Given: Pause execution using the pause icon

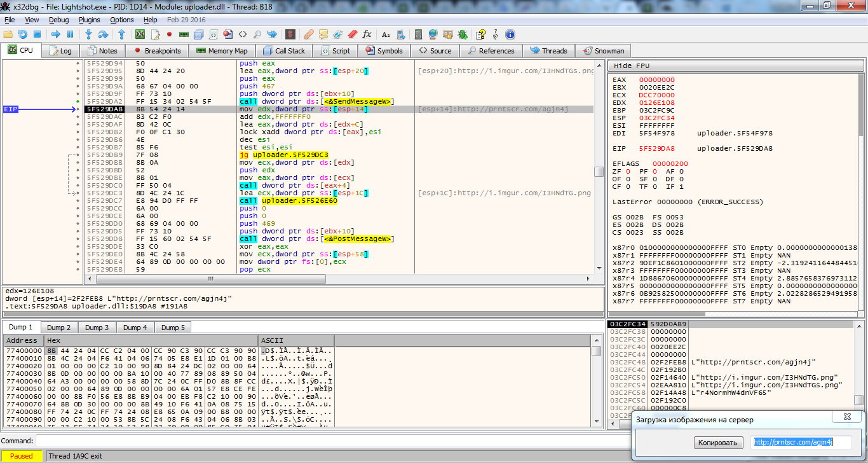Looking at the screenshot, I should pos(70,34).
